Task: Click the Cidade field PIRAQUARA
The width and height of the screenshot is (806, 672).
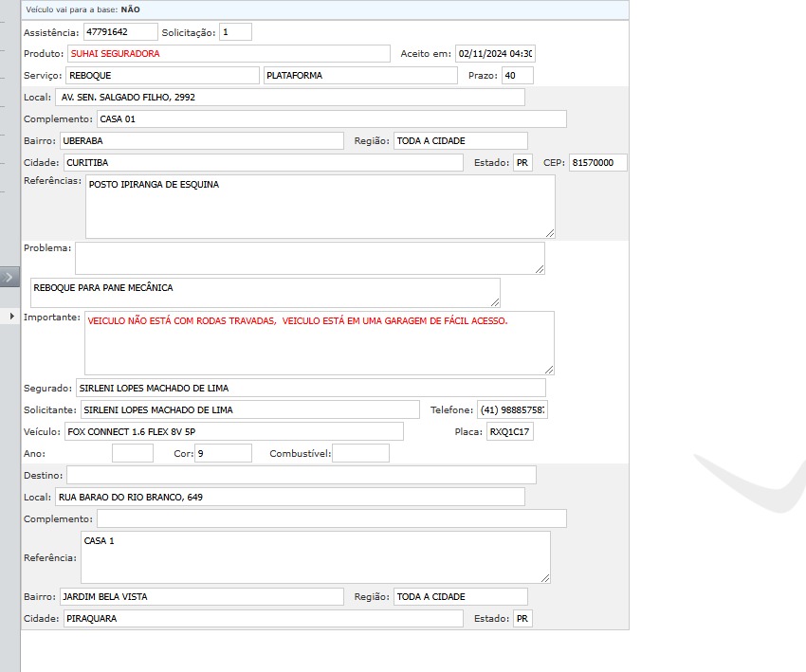Action: point(264,619)
